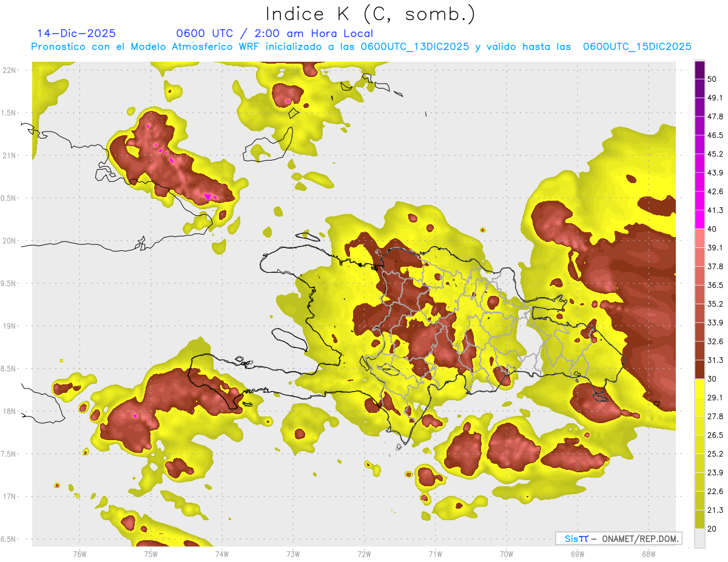Click the colorbar value '25.2'
The image size is (728, 562).
(715, 454)
